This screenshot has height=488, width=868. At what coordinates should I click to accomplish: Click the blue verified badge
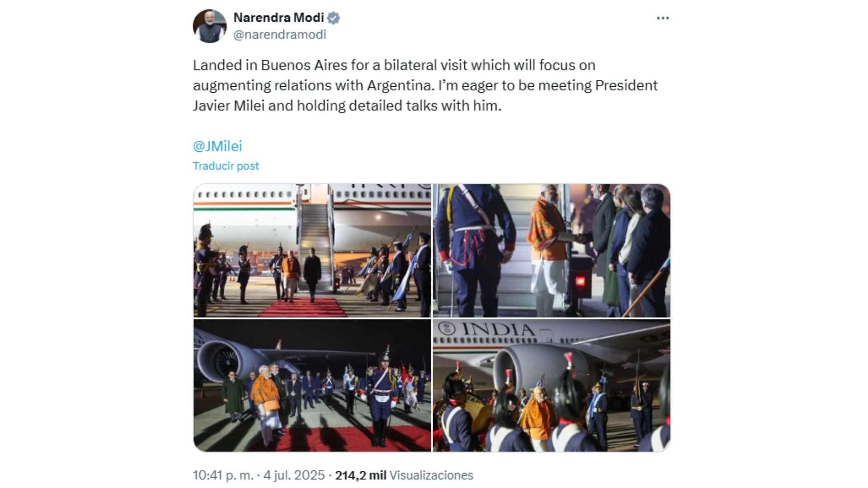pyautogui.click(x=334, y=18)
